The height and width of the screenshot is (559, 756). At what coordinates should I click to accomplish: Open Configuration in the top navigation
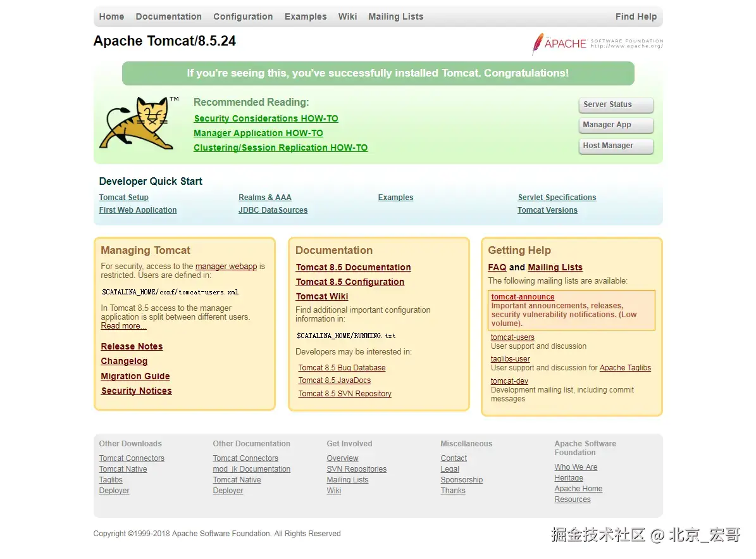pos(243,16)
